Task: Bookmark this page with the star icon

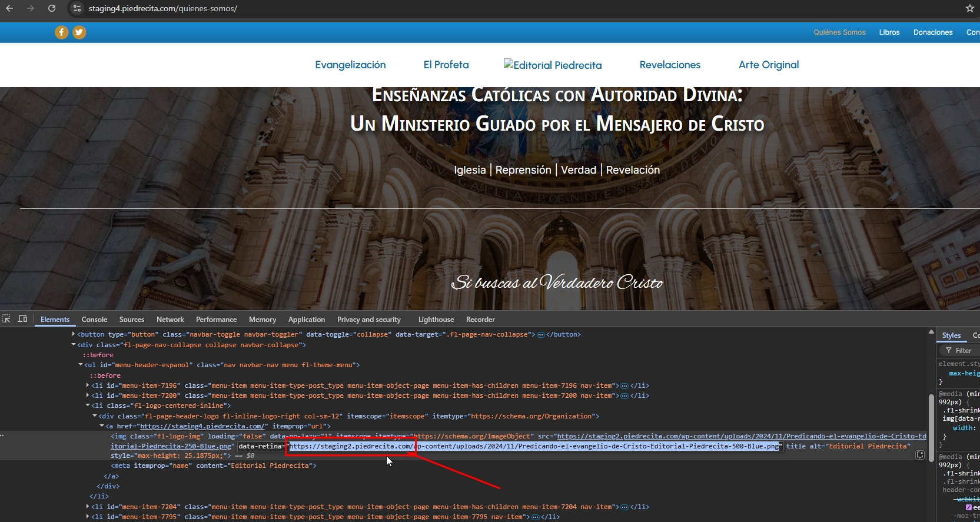Action: pyautogui.click(x=969, y=8)
